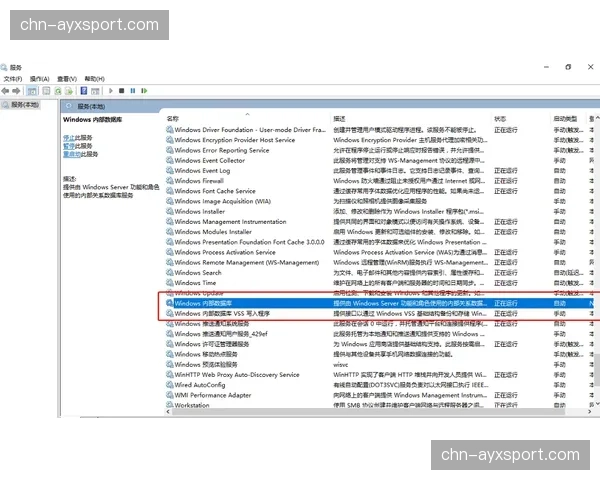Toggle the Show/Hide Action Pane icon
The image size is (600, 480).
coord(95,91)
